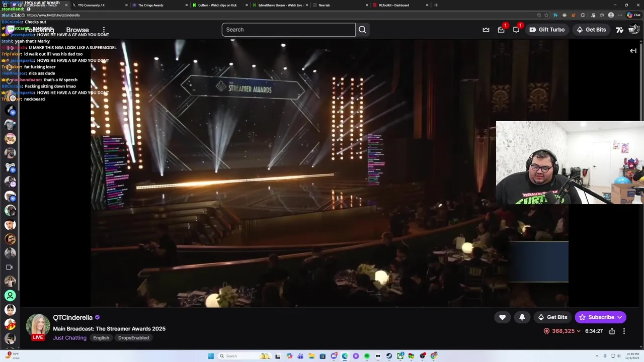Open browser profile avatar icon
This screenshot has height=362, width=644.
pos(611,15)
